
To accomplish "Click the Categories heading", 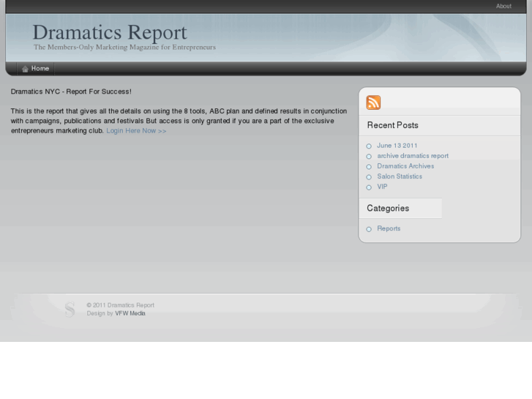I will (x=388, y=208).
